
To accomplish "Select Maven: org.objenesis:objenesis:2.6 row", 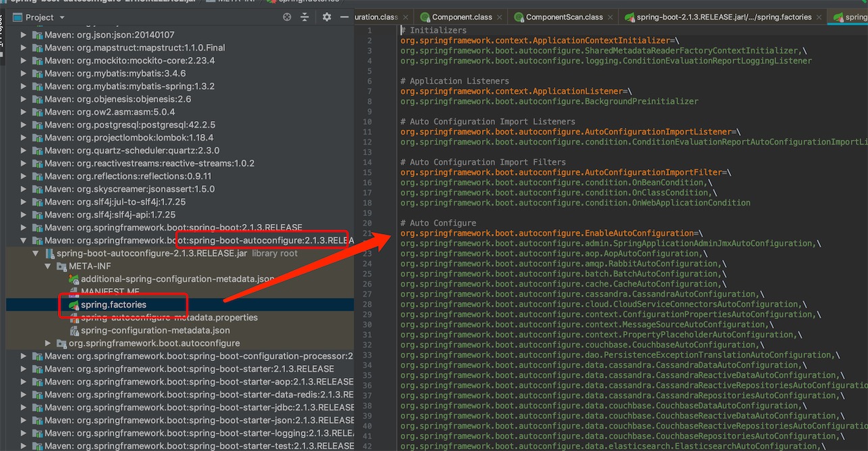I will (180, 99).
